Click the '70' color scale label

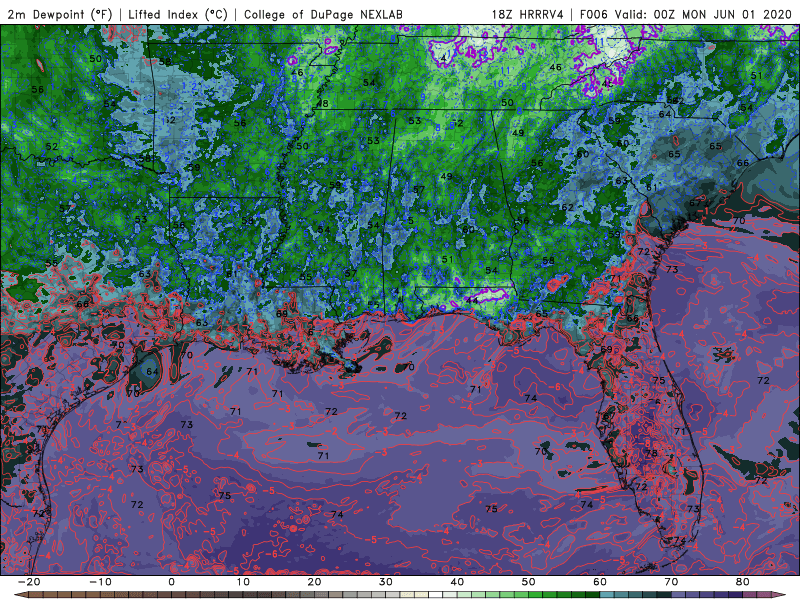tap(671, 582)
